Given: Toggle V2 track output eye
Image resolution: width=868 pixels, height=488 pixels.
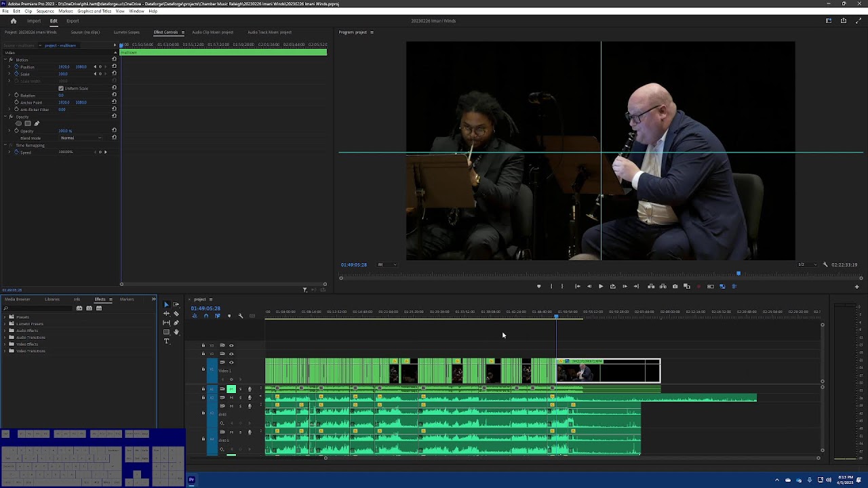Looking at the screenshot, I should coord(231,354).
